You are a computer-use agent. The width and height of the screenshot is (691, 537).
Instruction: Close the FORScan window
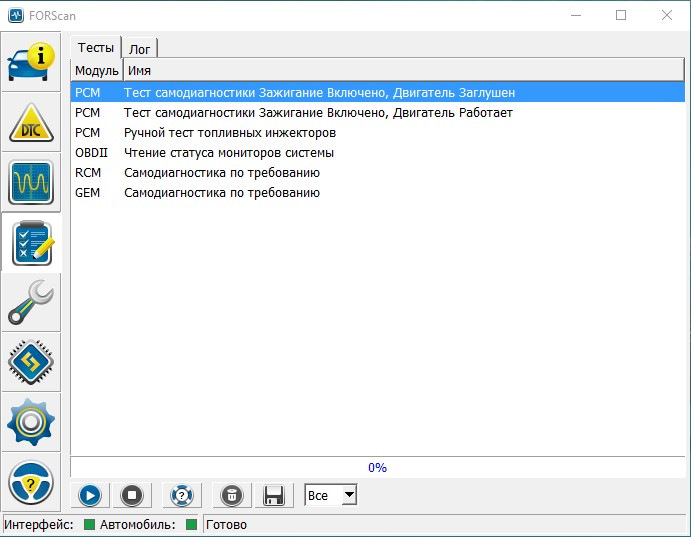(667, 15)
